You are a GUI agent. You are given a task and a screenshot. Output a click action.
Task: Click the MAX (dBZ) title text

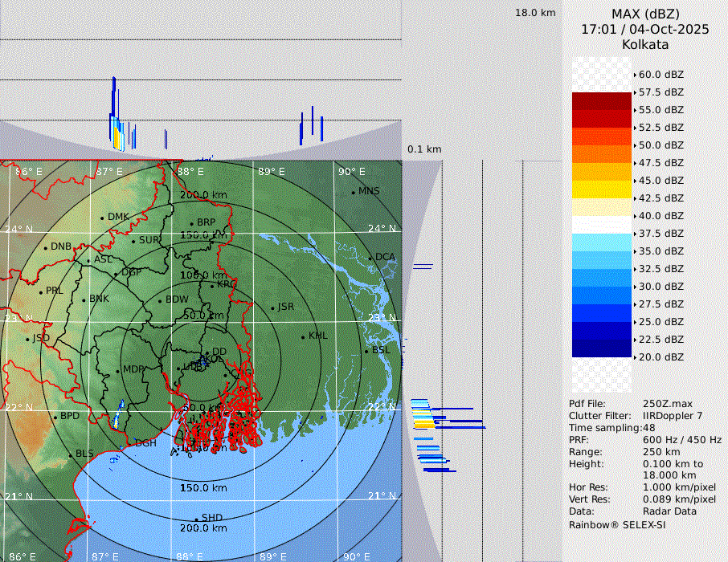[645, 14]
